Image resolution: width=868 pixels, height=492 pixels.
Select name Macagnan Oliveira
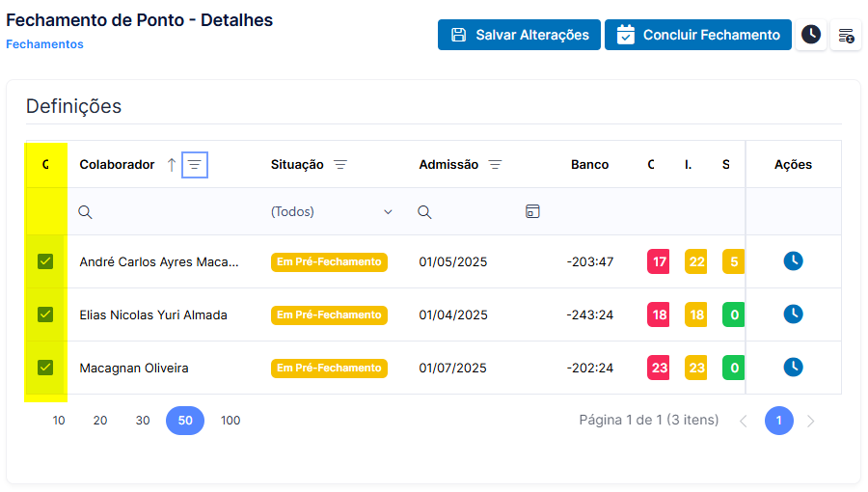click(134, 368)
